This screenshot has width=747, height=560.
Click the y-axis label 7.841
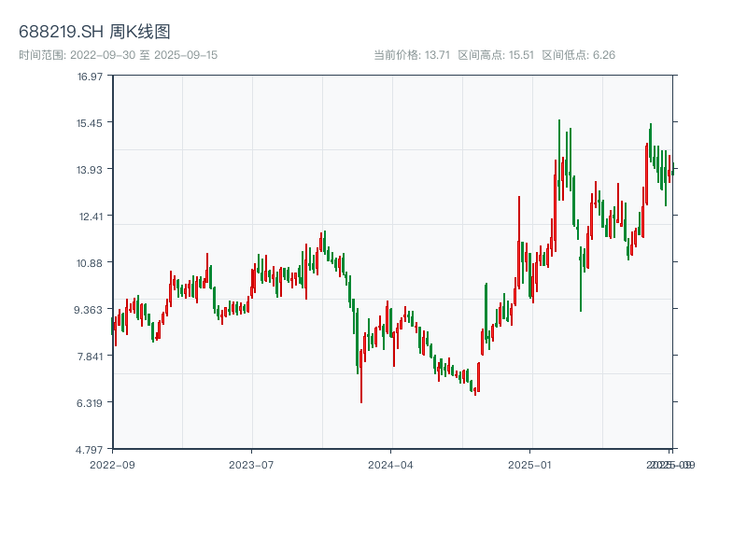tap(90, 357)
